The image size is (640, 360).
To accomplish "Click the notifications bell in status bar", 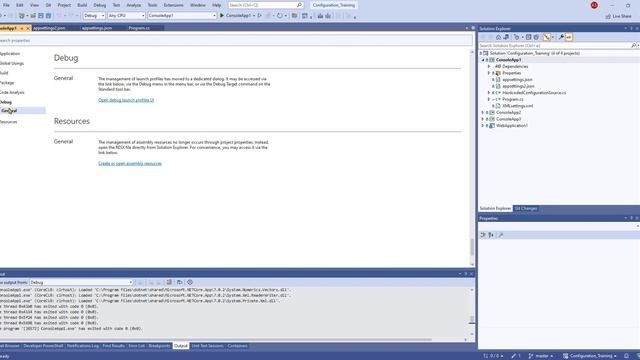I will [x=626, y=356].
